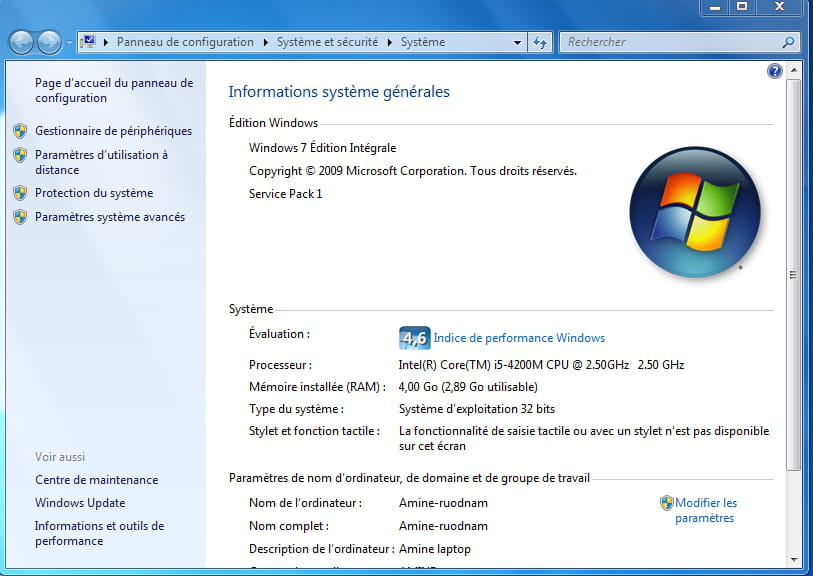
Task: Click the processor value Intel(R) Core(TM) i5-4200M
Action: click(541, 364)
